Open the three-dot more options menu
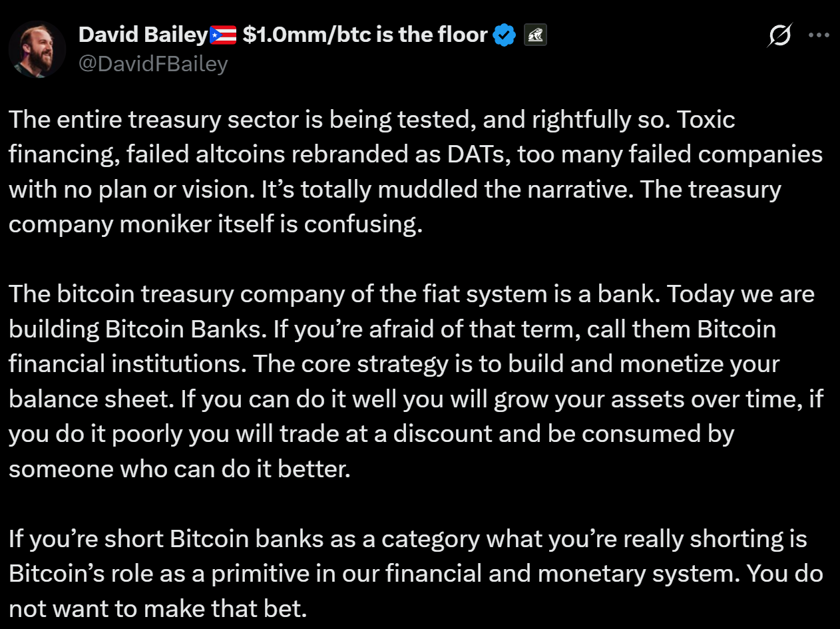Image resolution: width=840 pixels, height=629 pixels. (818, 36)
